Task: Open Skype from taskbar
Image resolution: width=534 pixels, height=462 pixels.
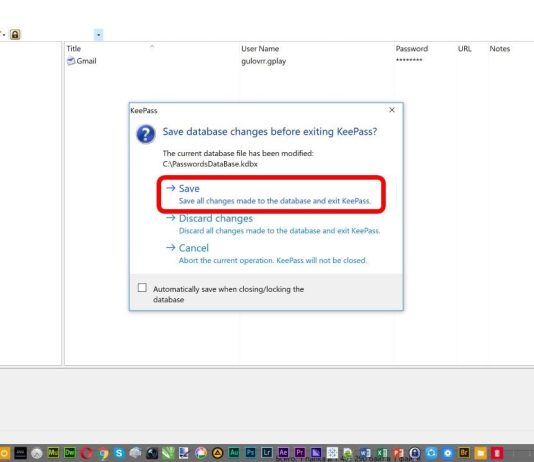Action: [x=119, y=453]
